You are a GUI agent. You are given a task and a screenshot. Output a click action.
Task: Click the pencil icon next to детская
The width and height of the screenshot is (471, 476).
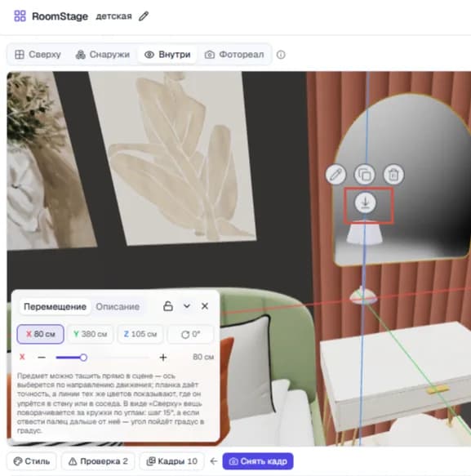coord(144,16)
